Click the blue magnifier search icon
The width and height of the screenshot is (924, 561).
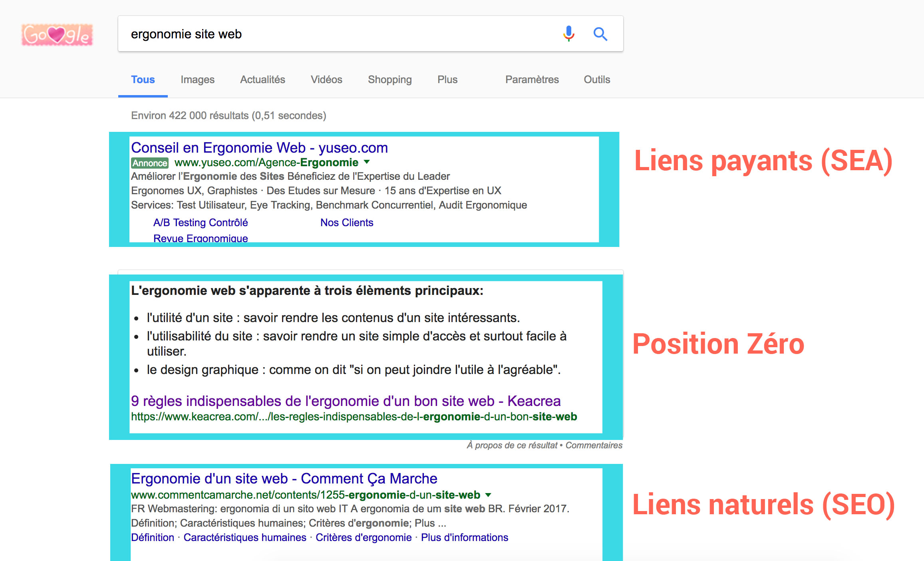point(600,34)
